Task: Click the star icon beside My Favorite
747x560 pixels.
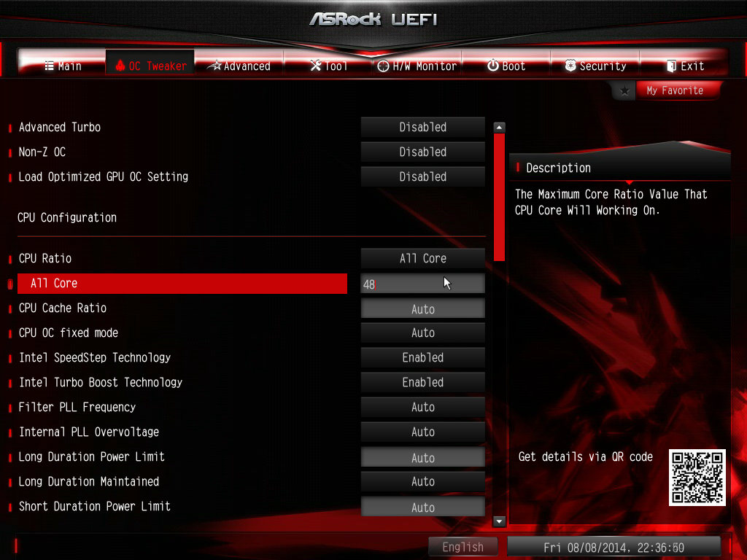Action: [624, 90]
